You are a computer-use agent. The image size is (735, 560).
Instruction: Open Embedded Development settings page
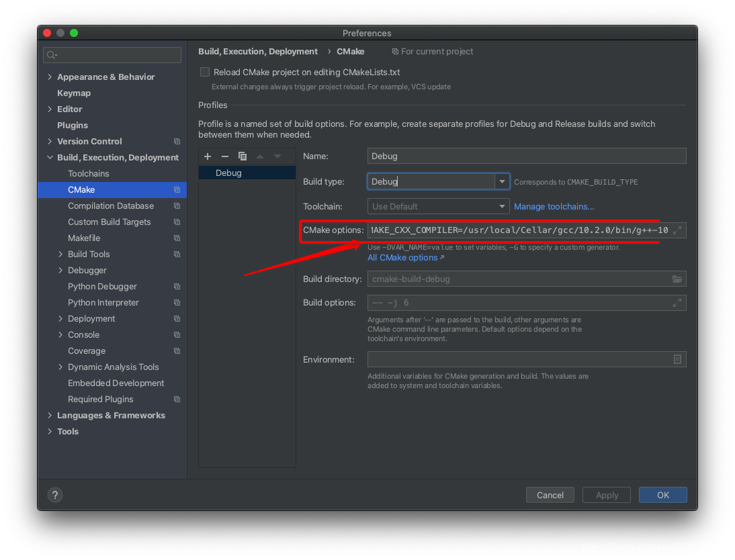coord(116,383)
